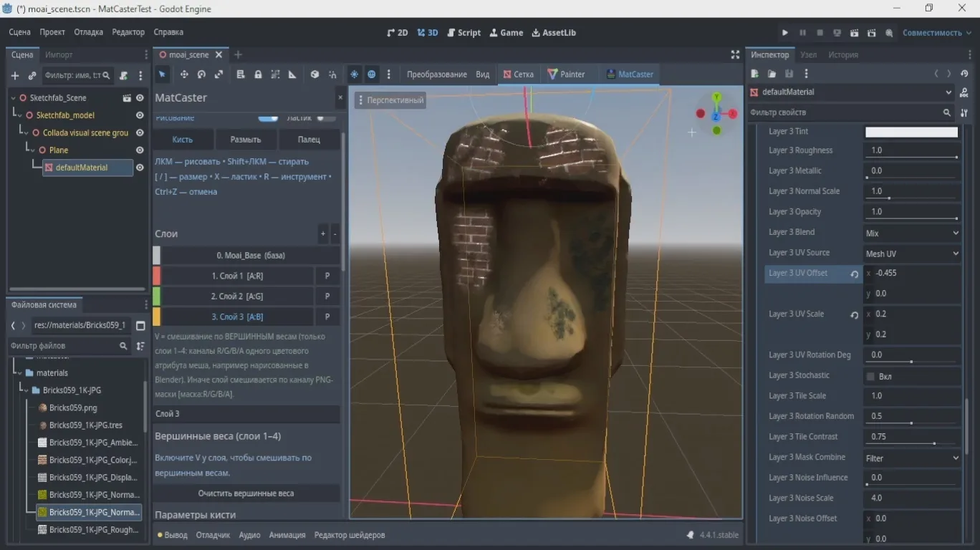The image size is (980, 550).
Task: Toggle visibility of Sketchfab_Scene node
Action: click(140, 98)
